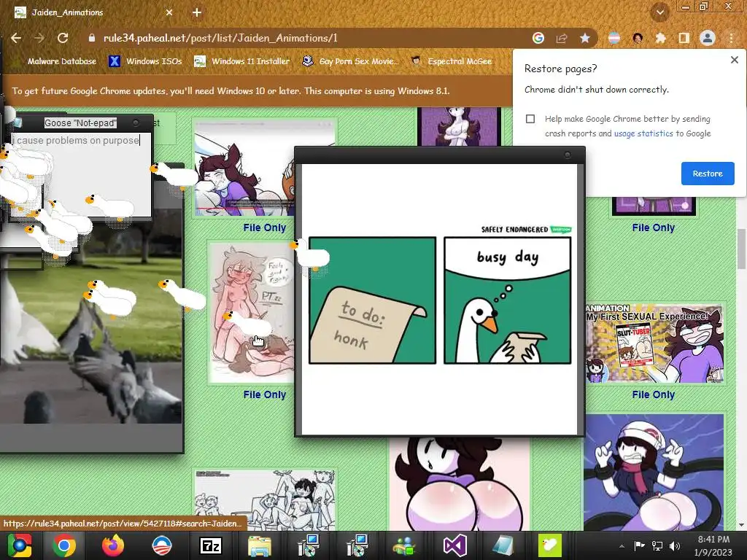This screenshot has height=560, width=747.
Task: Bookmark this tab with the star icon
Action: point(585,38)
